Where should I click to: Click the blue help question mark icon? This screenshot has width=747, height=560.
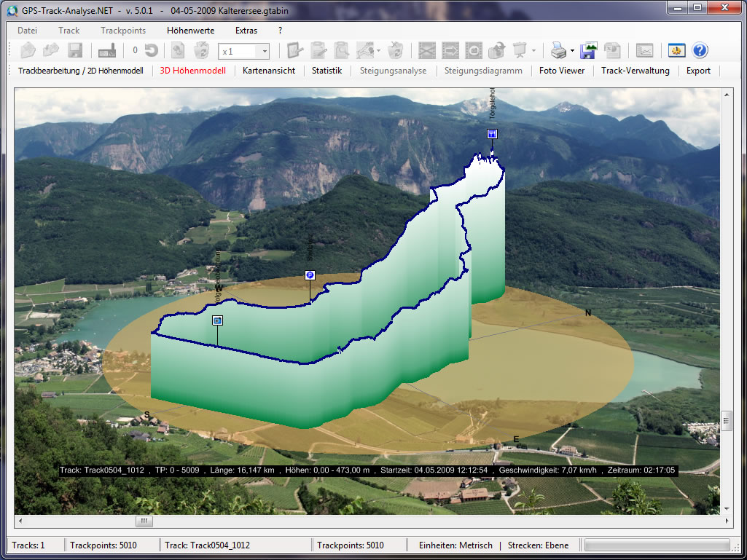[x=700, y=50]
